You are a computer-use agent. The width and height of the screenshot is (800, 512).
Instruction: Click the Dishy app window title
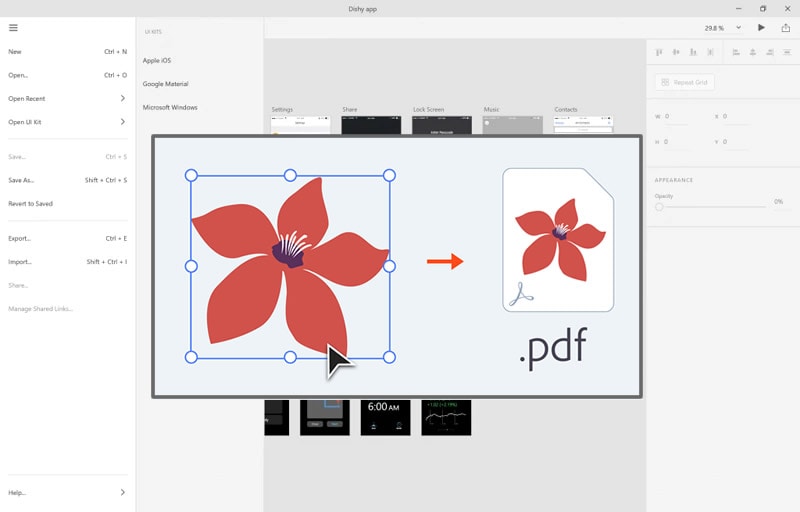point(363,9)
